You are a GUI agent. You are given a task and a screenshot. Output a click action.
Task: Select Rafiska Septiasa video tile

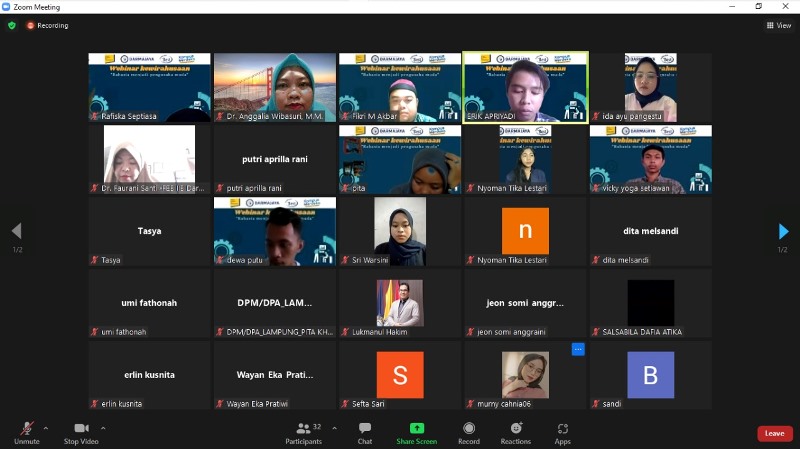[x=149, y=87]
